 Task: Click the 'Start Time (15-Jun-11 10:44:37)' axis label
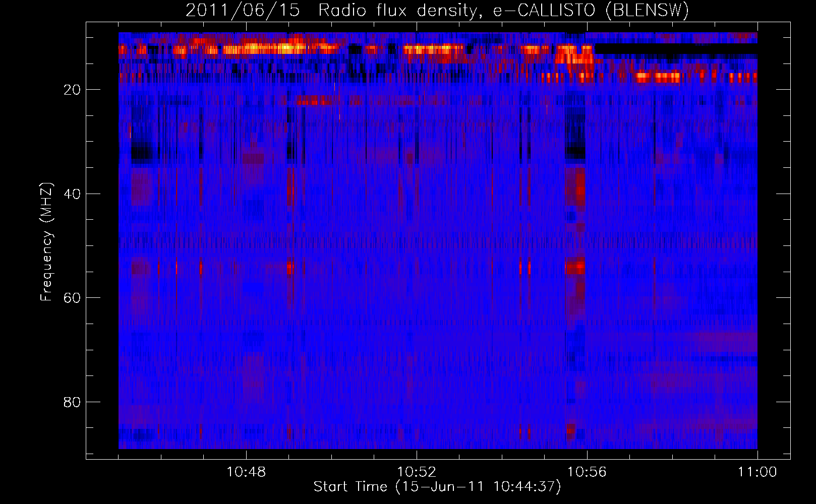437,487
